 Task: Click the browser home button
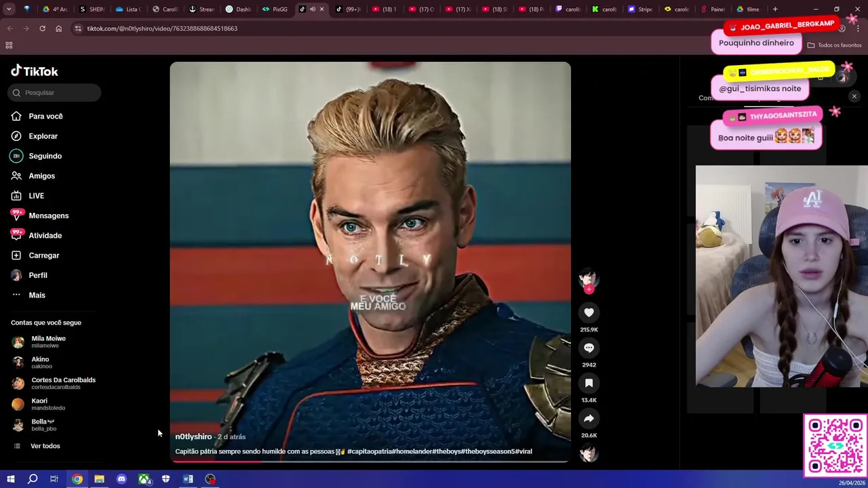58,28
